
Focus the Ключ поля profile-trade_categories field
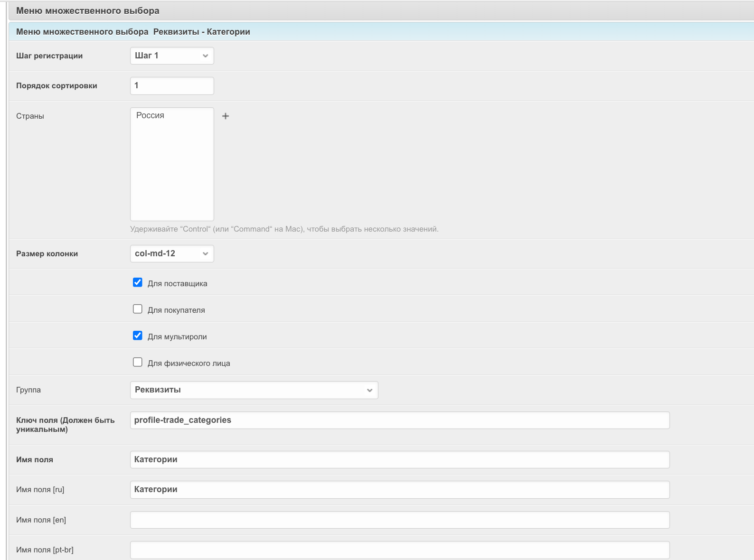tap(399, 420)
